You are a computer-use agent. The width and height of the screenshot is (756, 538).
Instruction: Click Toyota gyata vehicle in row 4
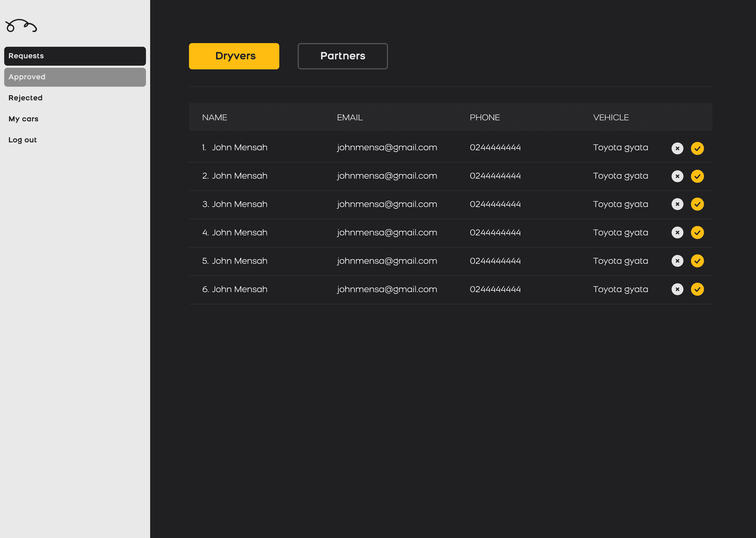620,233
